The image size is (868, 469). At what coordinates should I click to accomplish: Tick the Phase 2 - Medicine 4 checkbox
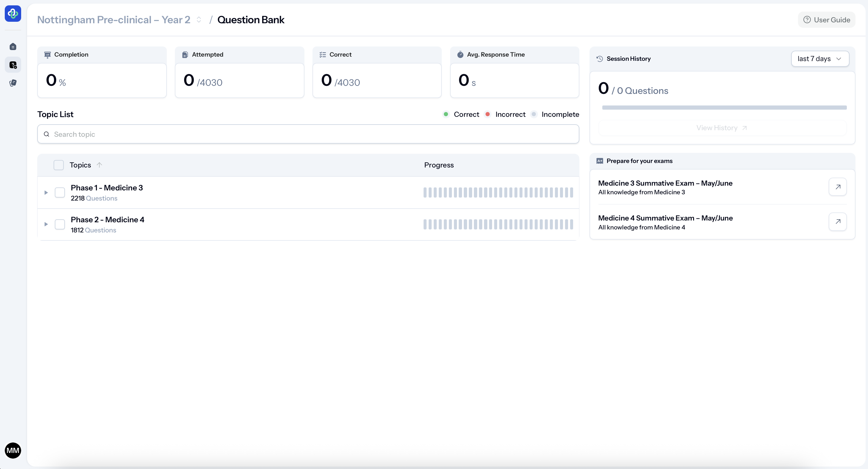[60, 224]
